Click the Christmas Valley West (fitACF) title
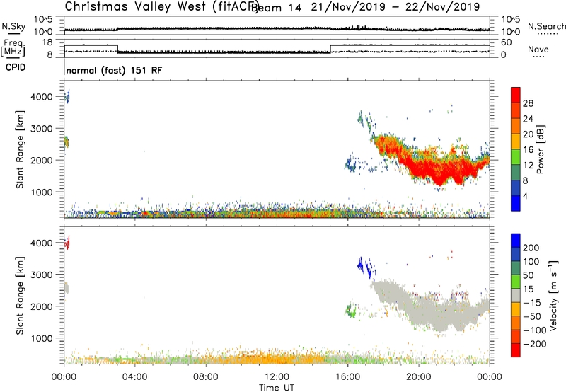Viewport: 566px width, 392px height. tap(161, 7)
